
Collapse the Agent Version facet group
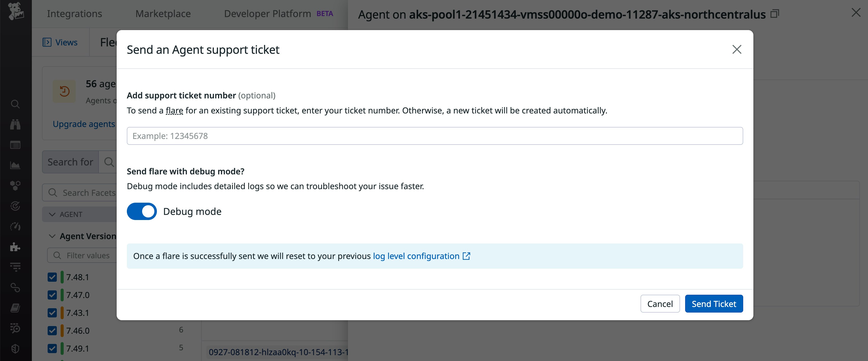pyautogui.click(x=52, y=236)
